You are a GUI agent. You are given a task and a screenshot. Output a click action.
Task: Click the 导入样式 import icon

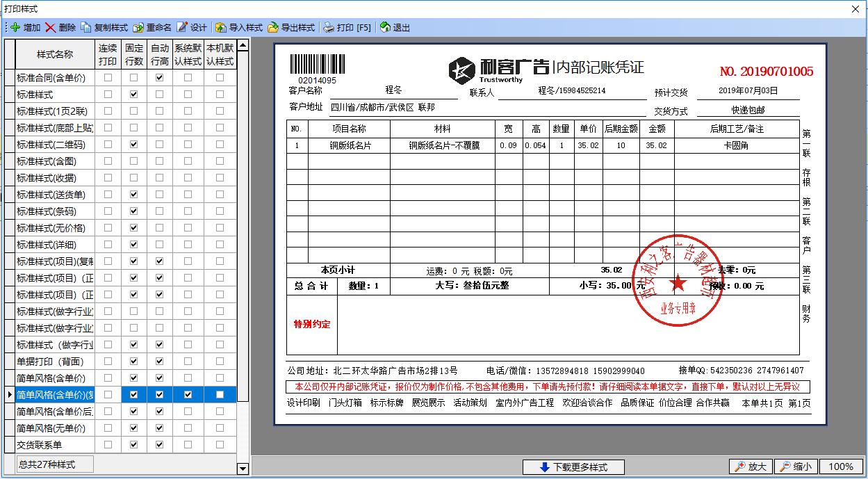pyautogui.click(x=221, y=28)
